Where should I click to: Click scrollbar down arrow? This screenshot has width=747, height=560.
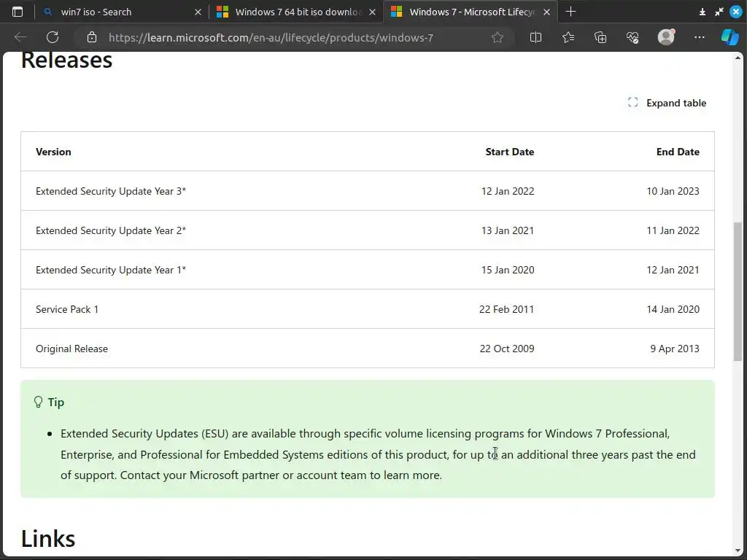[x=738, y=551]
